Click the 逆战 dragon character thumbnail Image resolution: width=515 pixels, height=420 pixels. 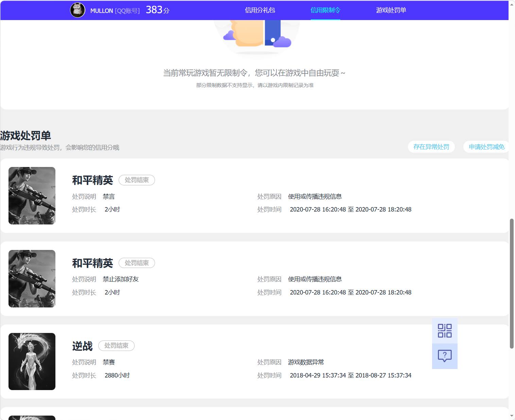pos(32,362)
